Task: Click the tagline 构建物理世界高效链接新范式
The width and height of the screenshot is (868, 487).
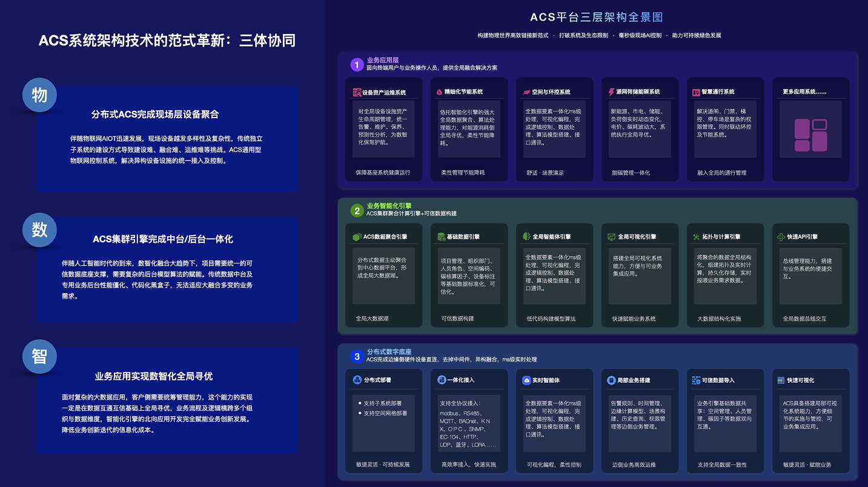Action: click(x=512, y=36)
